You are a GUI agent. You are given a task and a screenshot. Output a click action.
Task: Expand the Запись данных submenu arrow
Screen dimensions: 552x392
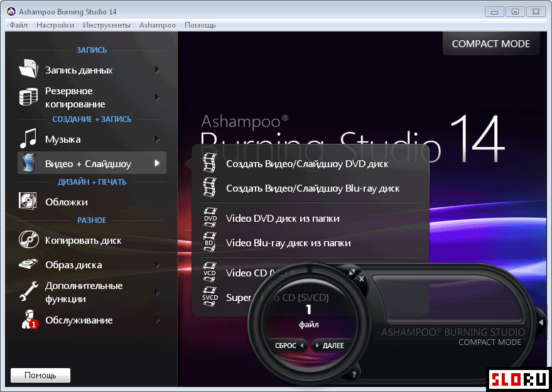158,70
